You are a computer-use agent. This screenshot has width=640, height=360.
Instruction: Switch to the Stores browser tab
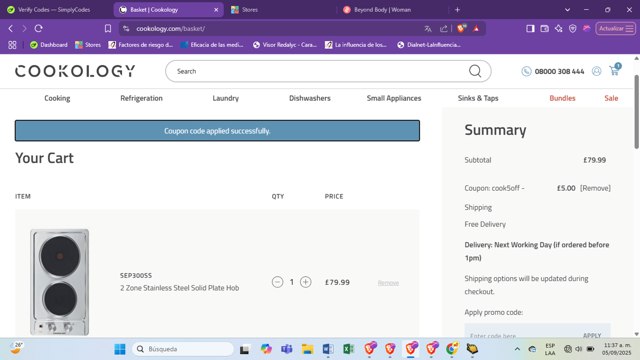(x=250, y=10)
